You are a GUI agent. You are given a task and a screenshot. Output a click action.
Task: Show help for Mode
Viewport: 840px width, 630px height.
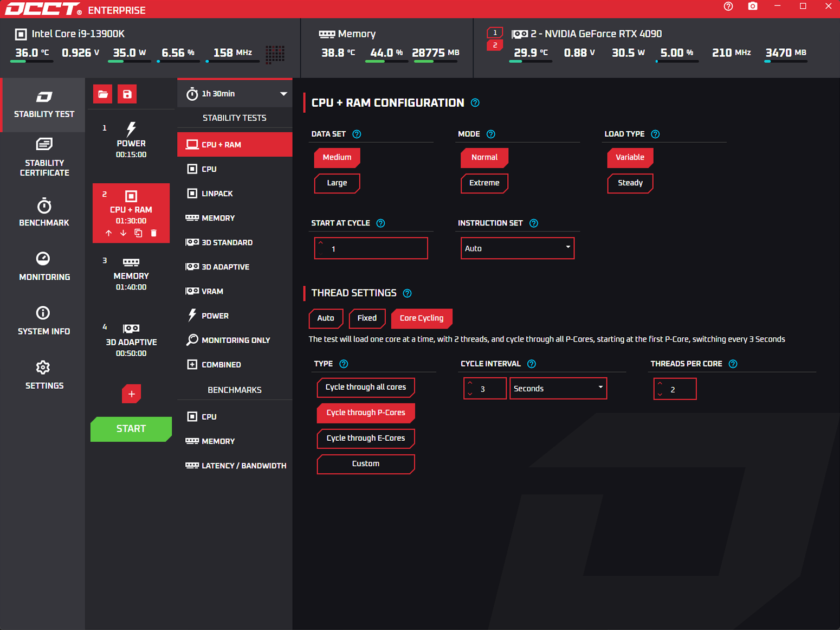pyautogui.click(x=491, y=134)
